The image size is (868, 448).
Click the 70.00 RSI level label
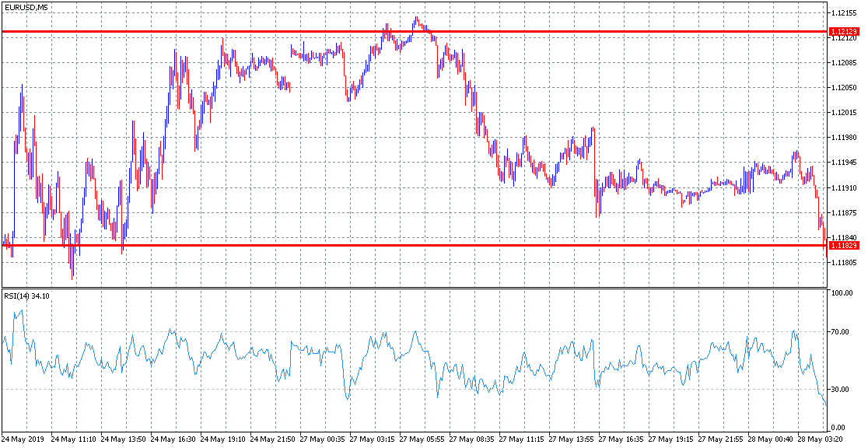pyautogui.click(x=842, y=332)
